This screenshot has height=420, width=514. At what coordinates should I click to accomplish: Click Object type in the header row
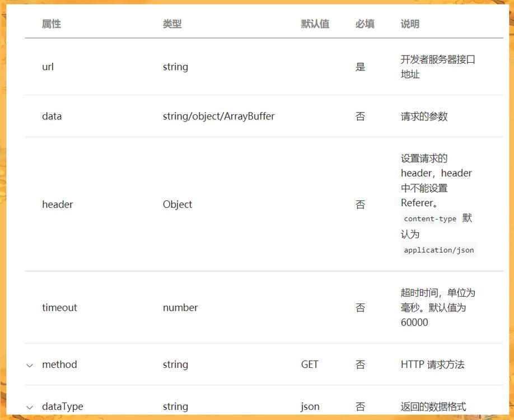(x=177, y=204)
